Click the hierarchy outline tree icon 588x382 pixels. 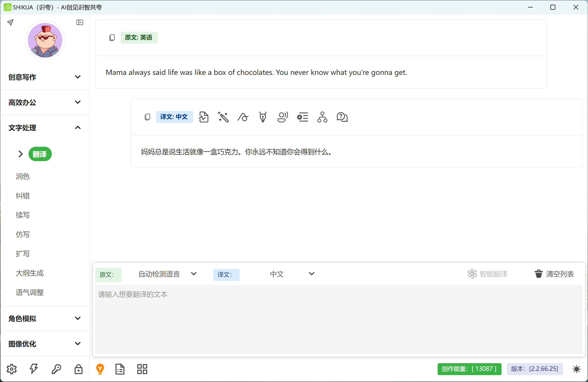coord(322,117)
